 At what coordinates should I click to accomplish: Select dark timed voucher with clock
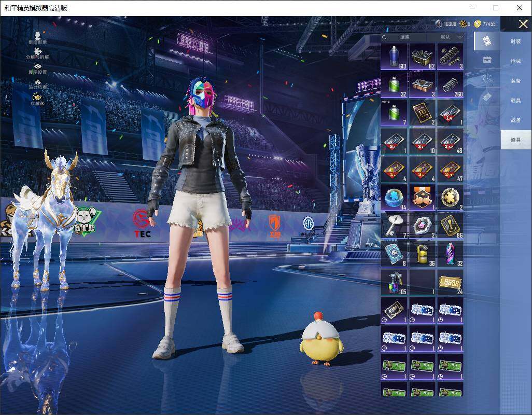pos(394,311)
